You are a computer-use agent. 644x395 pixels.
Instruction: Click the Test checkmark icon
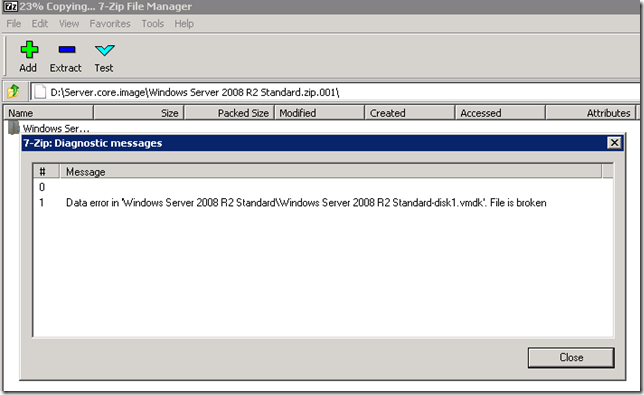(104, 50)
